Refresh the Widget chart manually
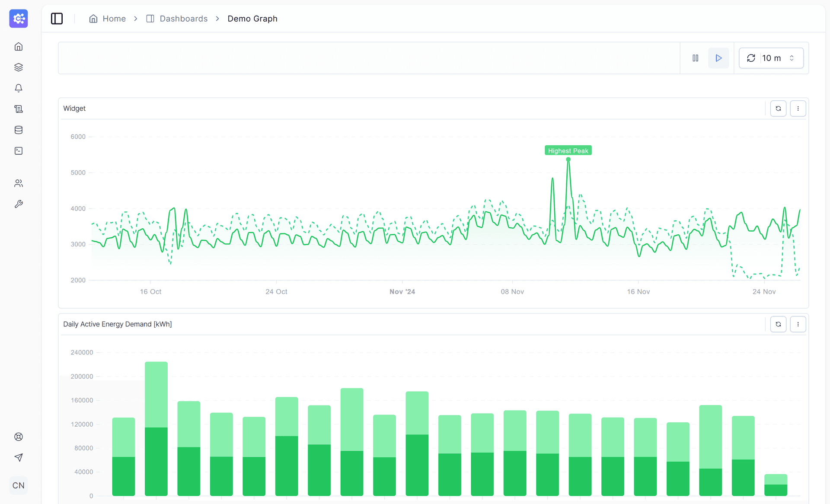 click(779, 108)
